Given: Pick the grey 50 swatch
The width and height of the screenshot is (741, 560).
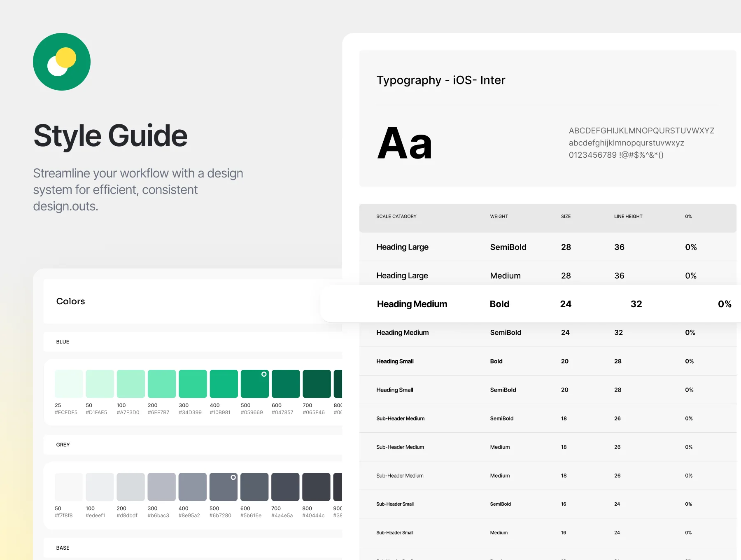Looking at the screenshot, I should click(69, 487).
